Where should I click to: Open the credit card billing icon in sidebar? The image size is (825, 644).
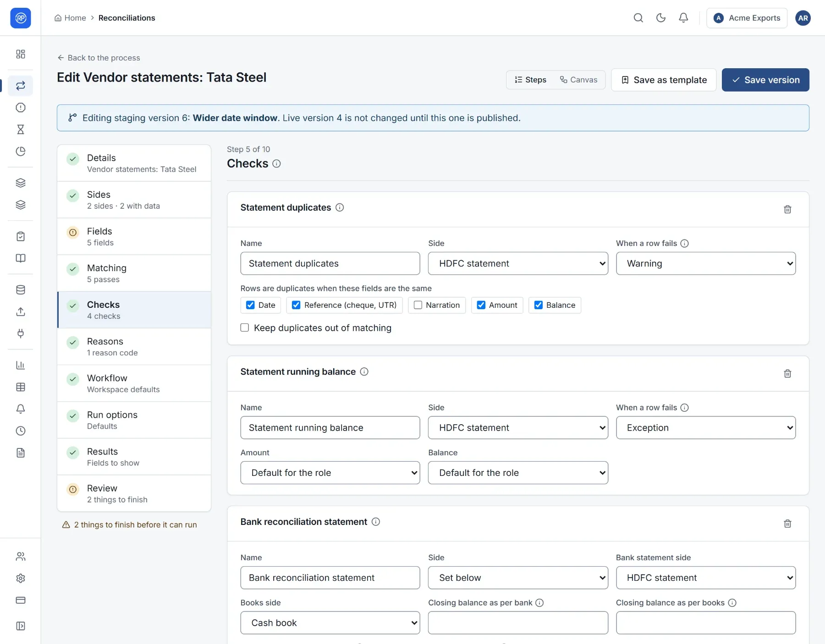point(21,600)
